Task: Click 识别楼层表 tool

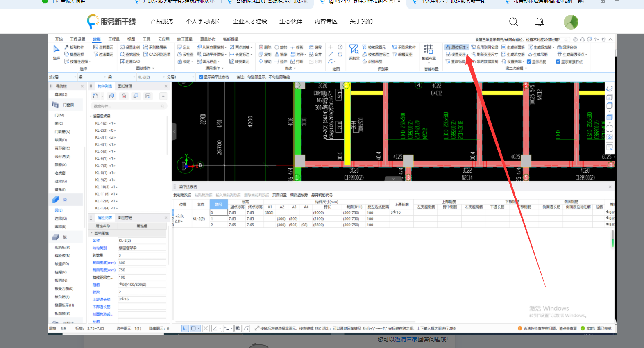Action: (x=155, y=47)
